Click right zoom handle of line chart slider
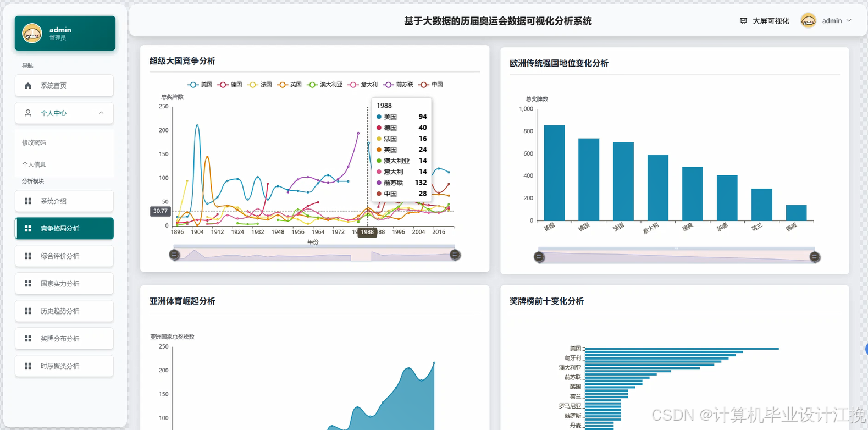Image resolution: width=868 pixels, height=430 pixels. coord(455,255)
